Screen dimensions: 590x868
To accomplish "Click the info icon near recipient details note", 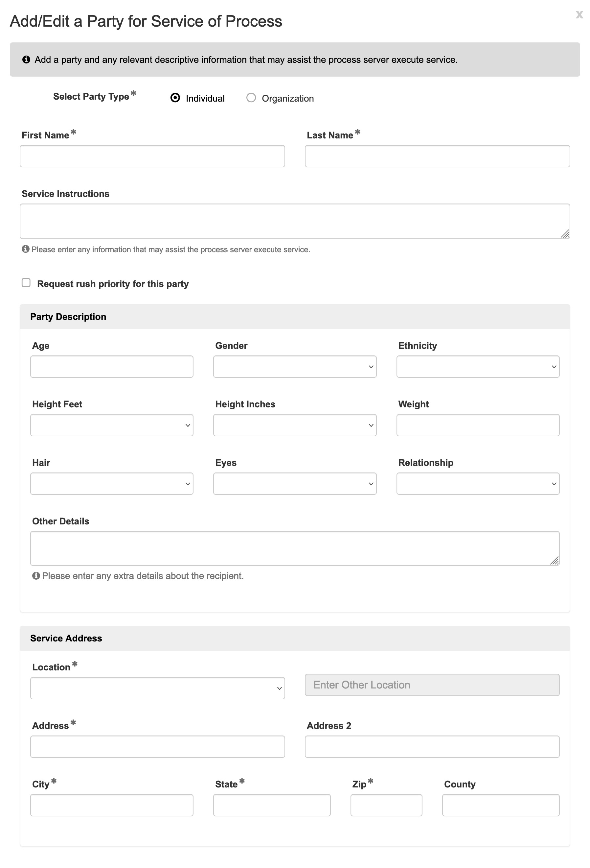I will pos(36,576).
